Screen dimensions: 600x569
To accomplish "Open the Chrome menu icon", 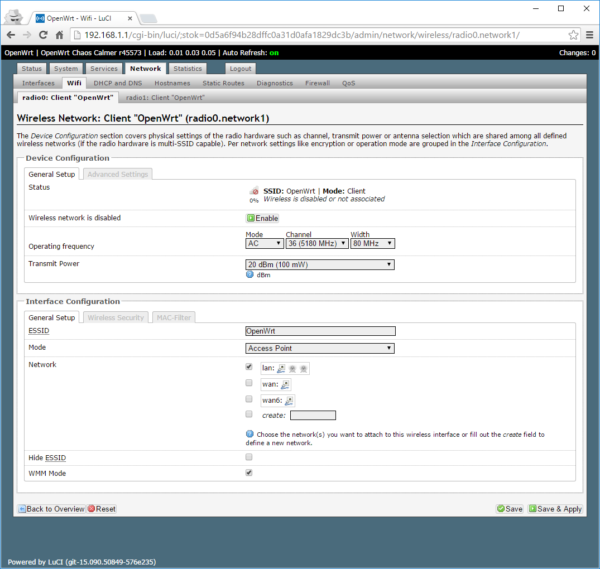I will (589, 34).
